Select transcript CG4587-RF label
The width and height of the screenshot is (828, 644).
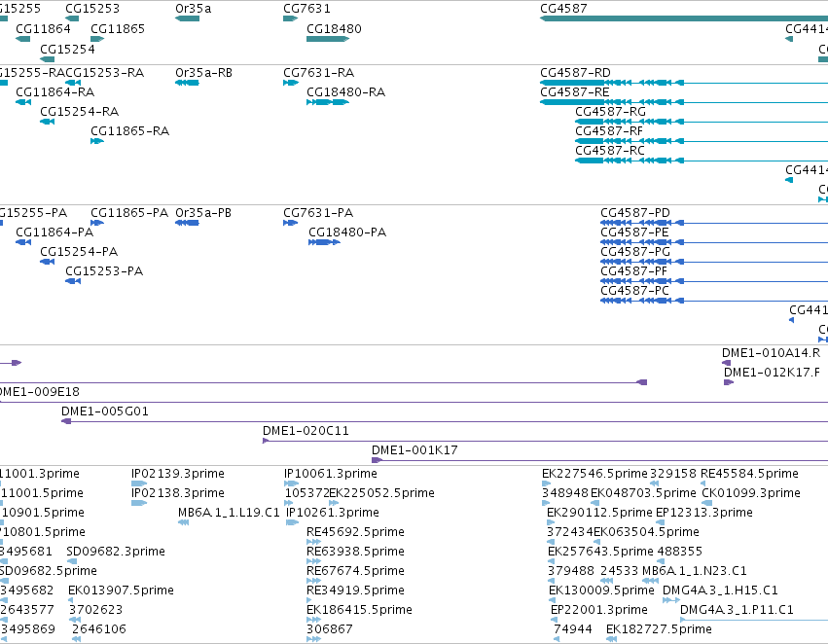pyautogui.click(x=609, y=131)
